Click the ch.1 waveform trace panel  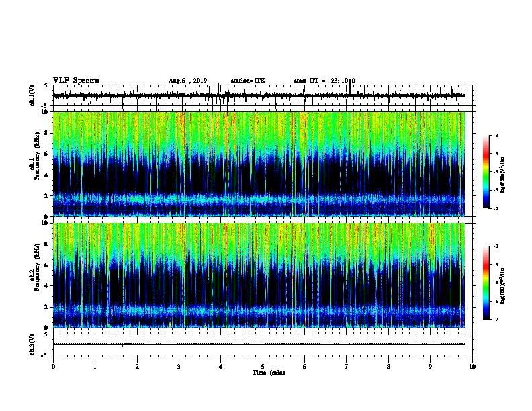(263, 95)
